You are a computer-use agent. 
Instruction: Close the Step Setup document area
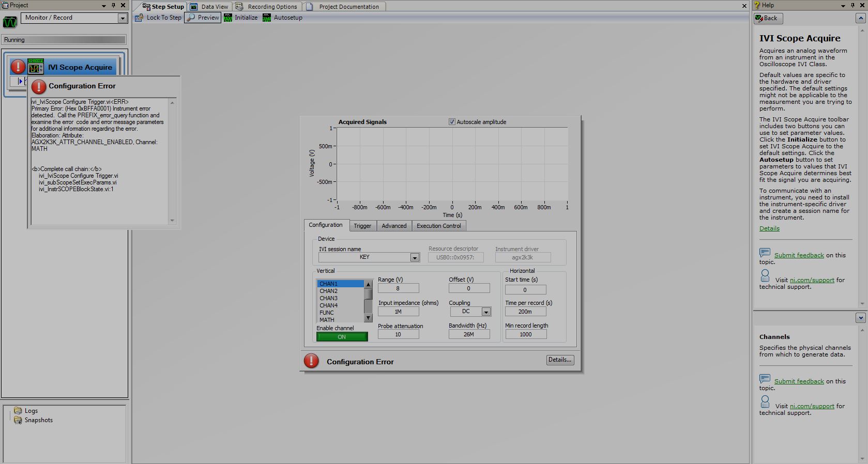point(744,6)
